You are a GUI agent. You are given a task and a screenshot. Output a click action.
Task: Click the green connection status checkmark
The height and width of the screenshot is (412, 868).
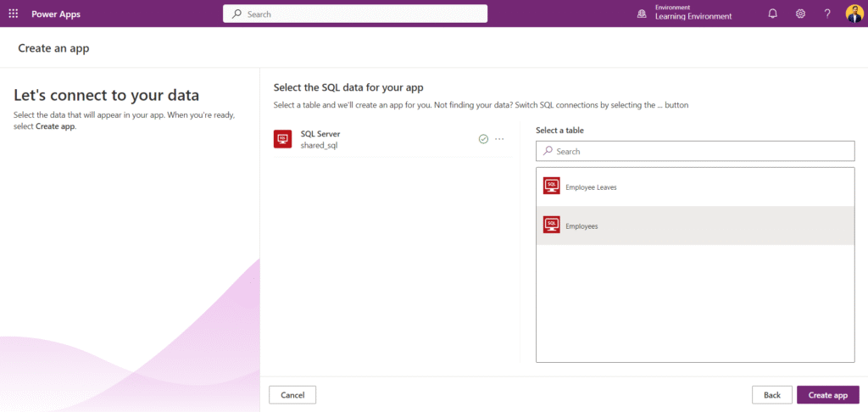tap(483, 139)
